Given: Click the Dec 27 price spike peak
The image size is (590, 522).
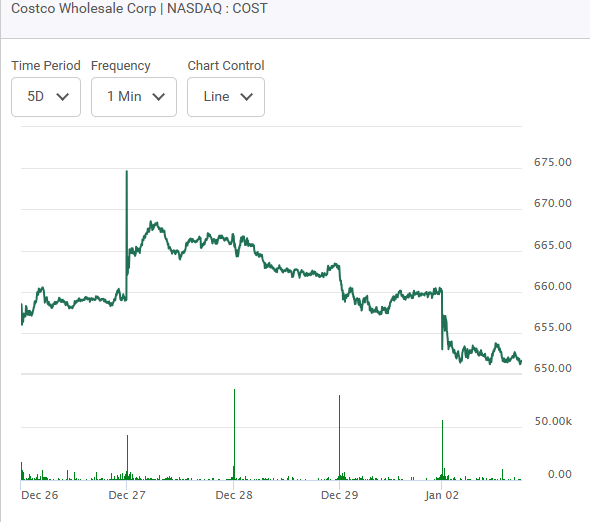Looking at the screenshot, I should [x=127, y=172].
